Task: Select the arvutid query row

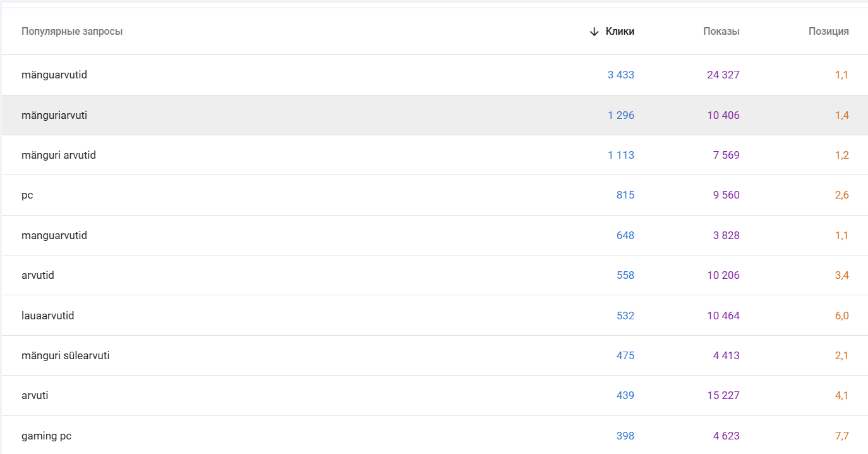Action: 38,276
